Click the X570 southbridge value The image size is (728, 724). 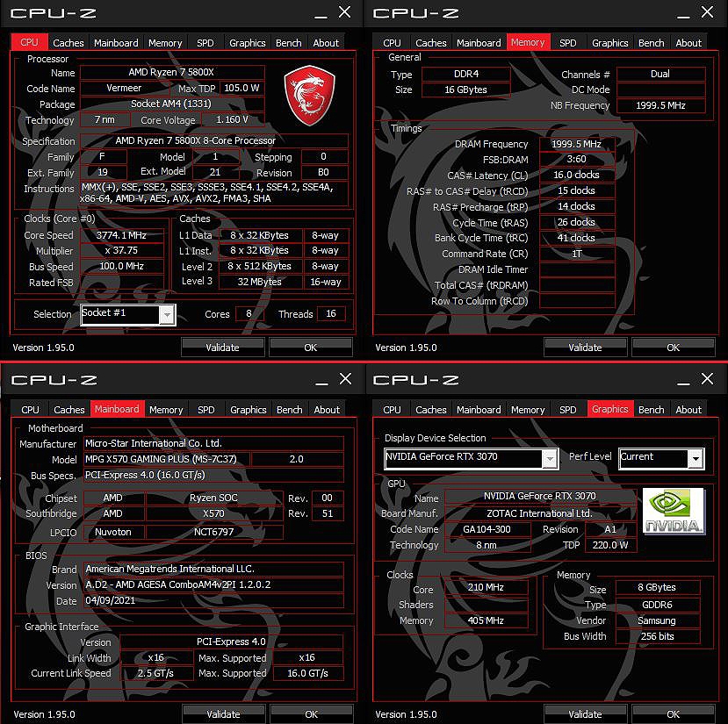point(214,513)
